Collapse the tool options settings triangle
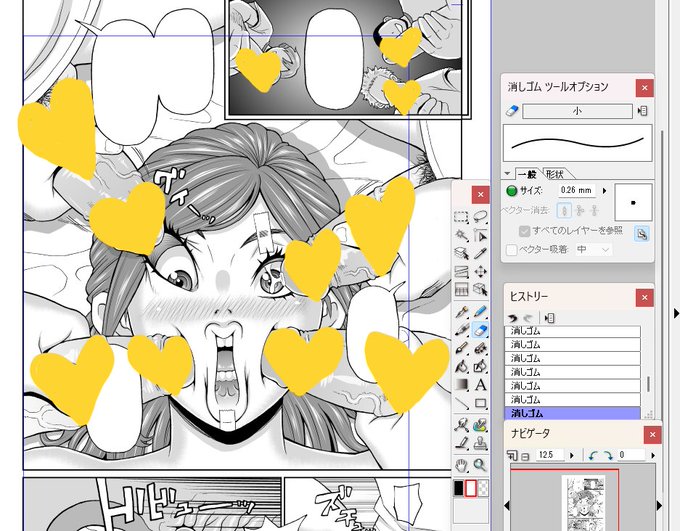Screen dimensions: 680x531 click(507, 174)
